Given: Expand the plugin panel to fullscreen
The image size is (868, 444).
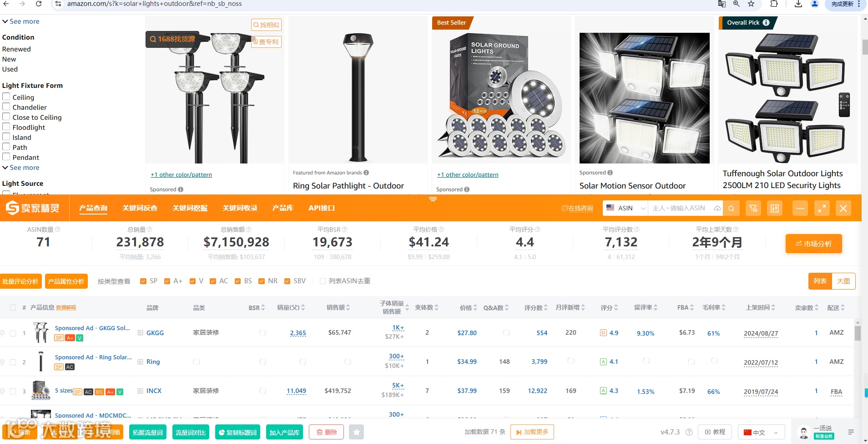Looking at the screenshot, I should pyautogui.click(x=822, y=209).
